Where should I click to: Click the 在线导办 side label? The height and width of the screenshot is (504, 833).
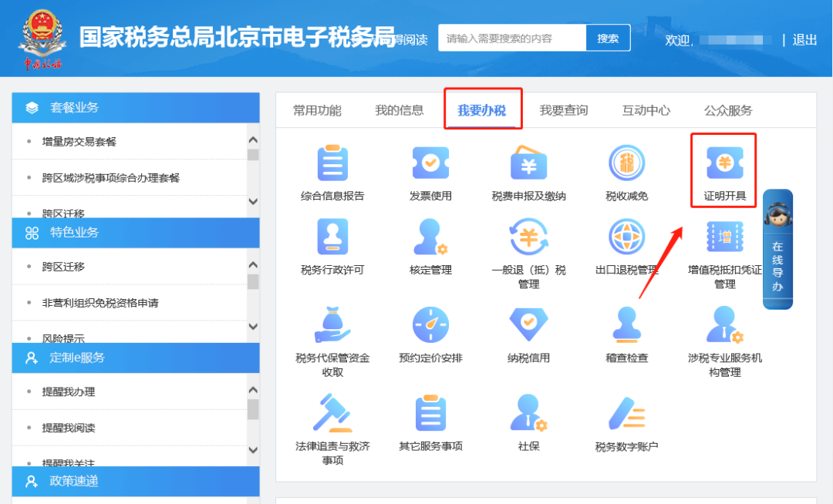(777, 267)
